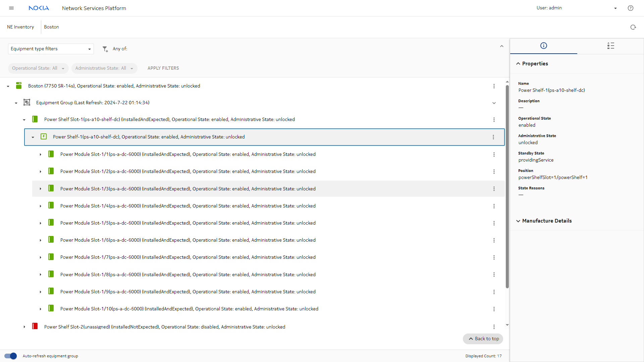Click the help question mark icon

(x=630, y=8)
